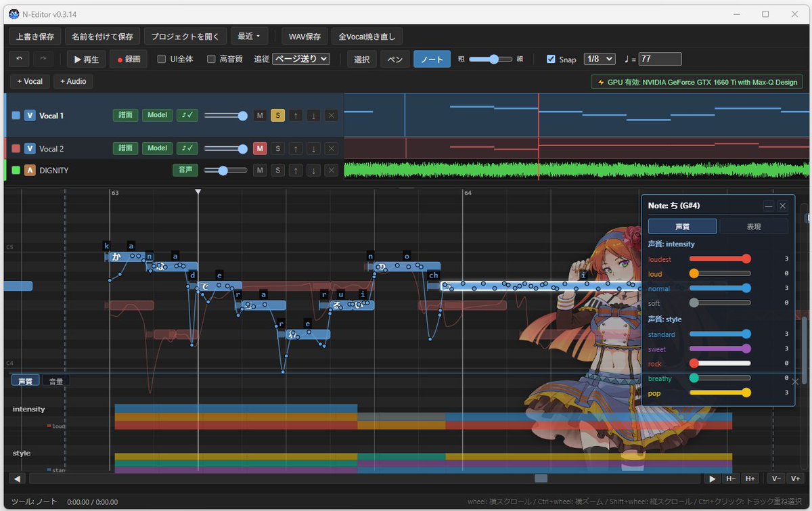Minimize the Note: ち panel
812x511 pixels.
click(x=769, y=206)
